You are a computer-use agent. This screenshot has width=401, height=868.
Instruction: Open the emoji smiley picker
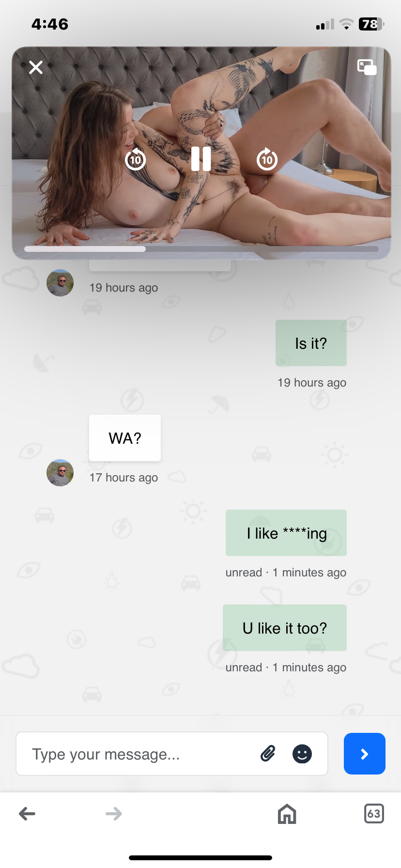point(302,754)
